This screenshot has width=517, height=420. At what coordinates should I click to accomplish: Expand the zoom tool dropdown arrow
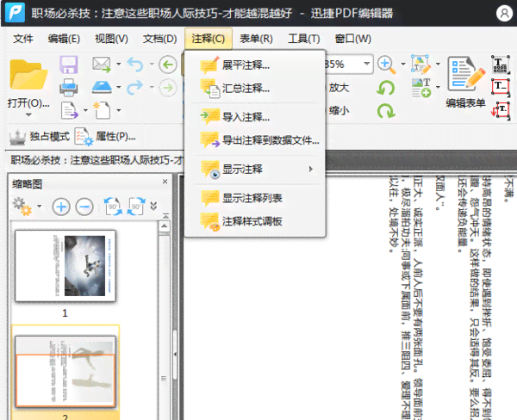click(403, 64)
